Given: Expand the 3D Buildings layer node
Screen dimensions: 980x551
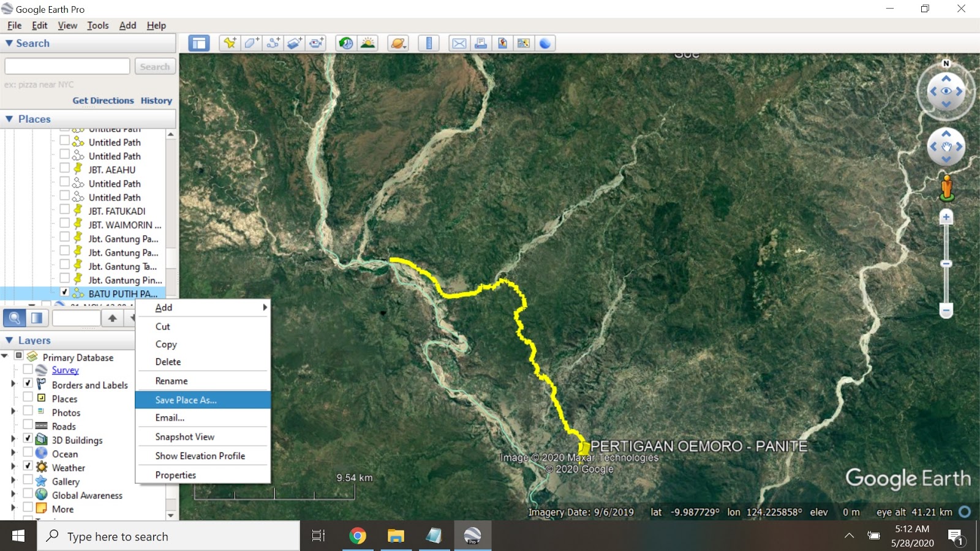Looking at the screenshot, I should pyautogui.click(x=13, y=439).
